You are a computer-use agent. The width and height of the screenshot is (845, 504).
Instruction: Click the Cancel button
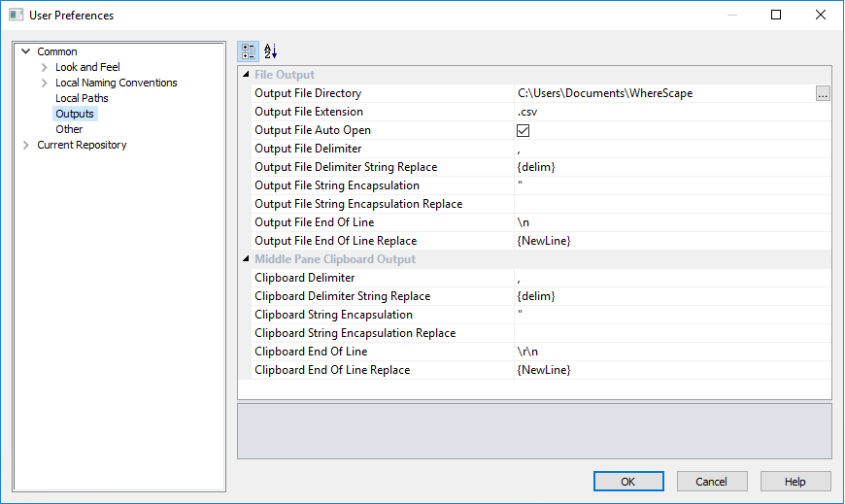click(711, 482)
